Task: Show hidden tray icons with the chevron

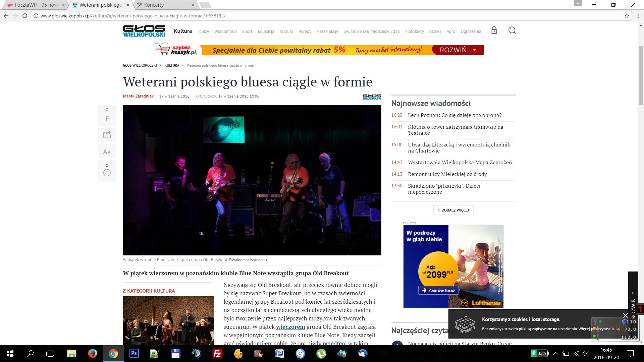Action: click(556, 354)
